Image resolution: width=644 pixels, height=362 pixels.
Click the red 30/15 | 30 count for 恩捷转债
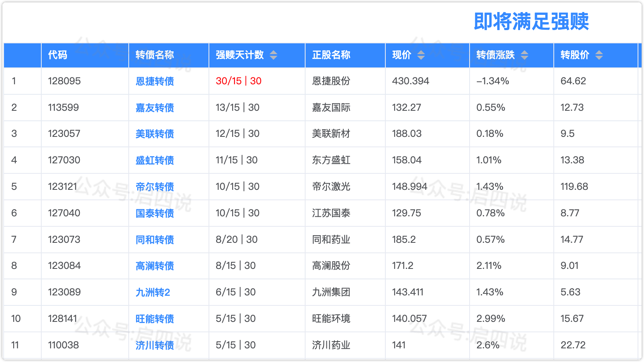tap(238, 81)
